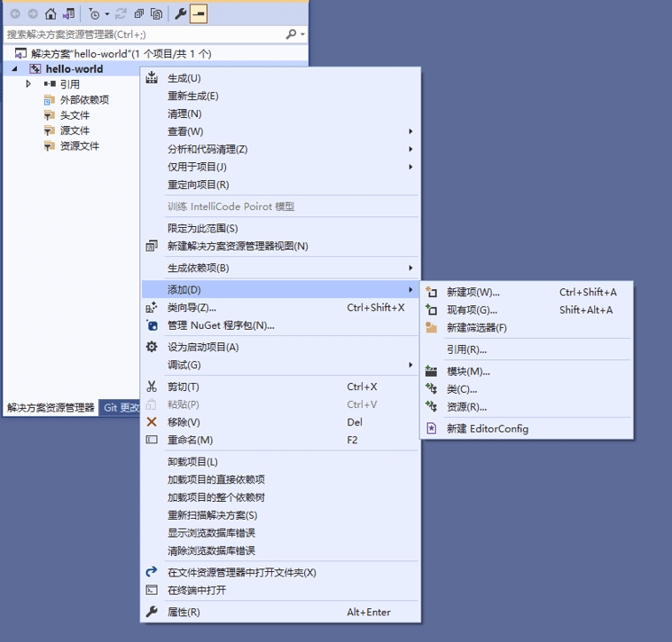Open the 调试(G) submenu
672x642 pixels.
(x=184, y=364)
